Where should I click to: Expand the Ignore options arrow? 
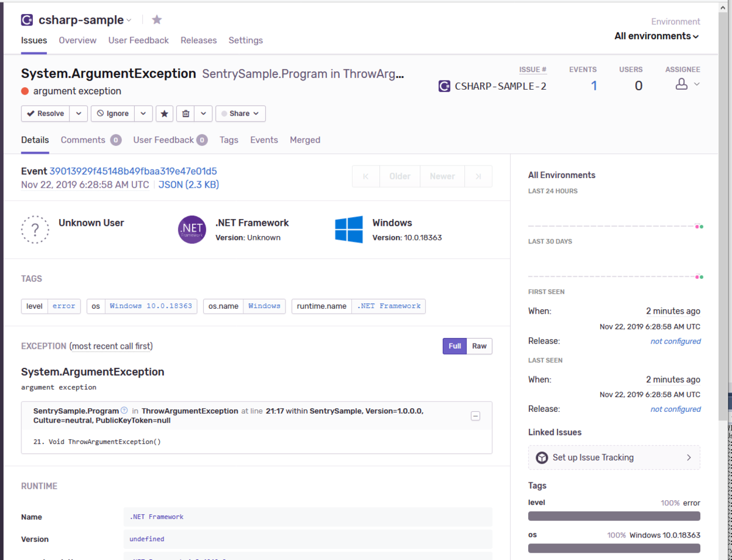(x=143, y=113)
